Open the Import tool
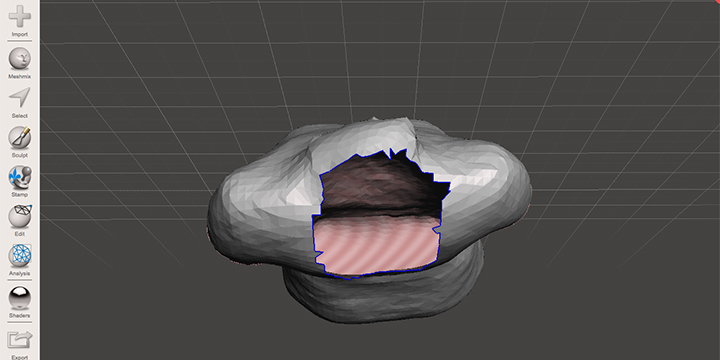Viewport: 720px width, 360px height. tap(20, 20)
